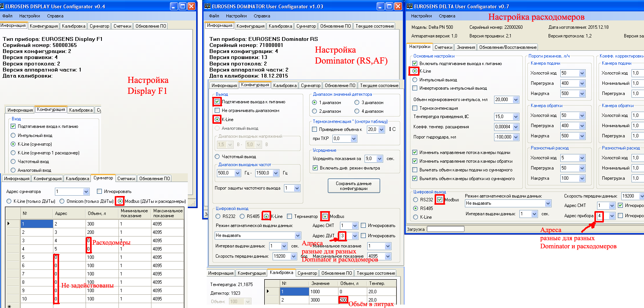Viewport: 644px width, 308px height.
Task: Select the Импульсный вход radio option
Action: tap(13, 135)
